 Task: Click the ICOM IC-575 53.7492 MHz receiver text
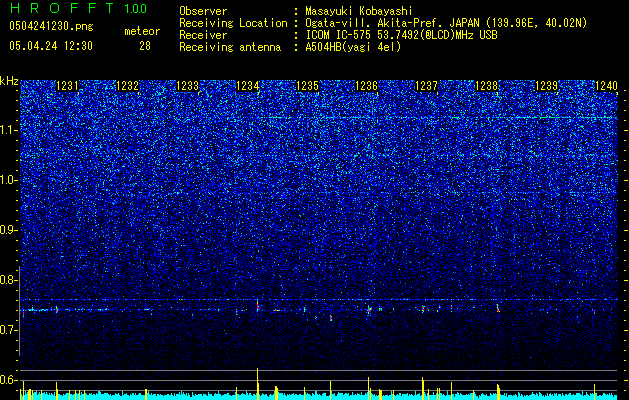click(x=401, y=35)
